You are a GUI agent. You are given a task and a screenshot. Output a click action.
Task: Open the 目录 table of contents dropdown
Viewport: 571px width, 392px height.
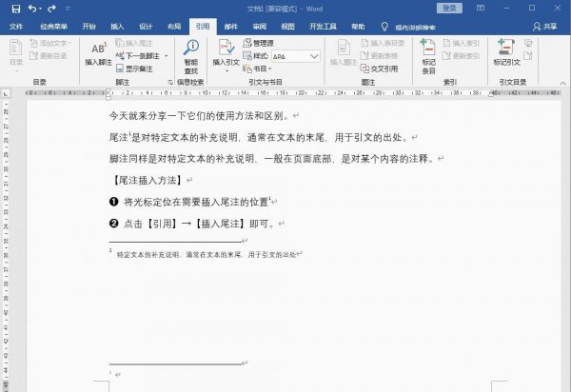tap(16, 56)
